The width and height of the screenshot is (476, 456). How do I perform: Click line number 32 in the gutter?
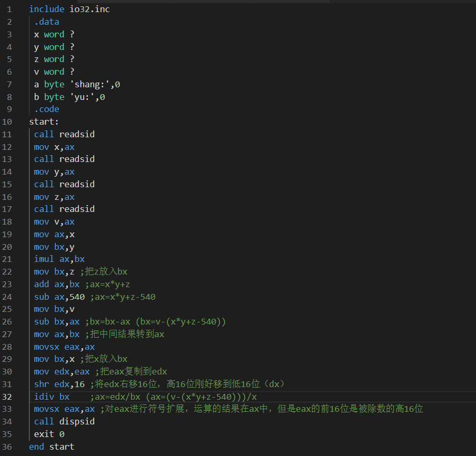[7, 397]
